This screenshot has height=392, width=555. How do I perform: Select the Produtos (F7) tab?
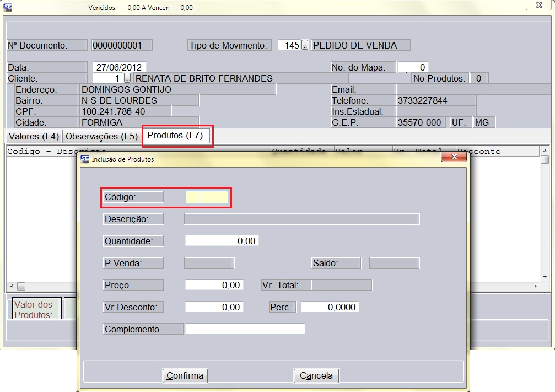point(175,136)
